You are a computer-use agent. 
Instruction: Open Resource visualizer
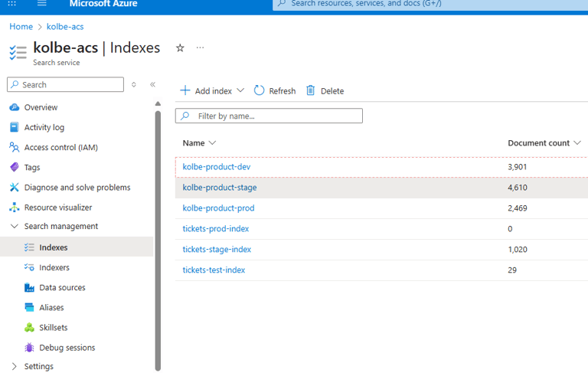(58, 208)
